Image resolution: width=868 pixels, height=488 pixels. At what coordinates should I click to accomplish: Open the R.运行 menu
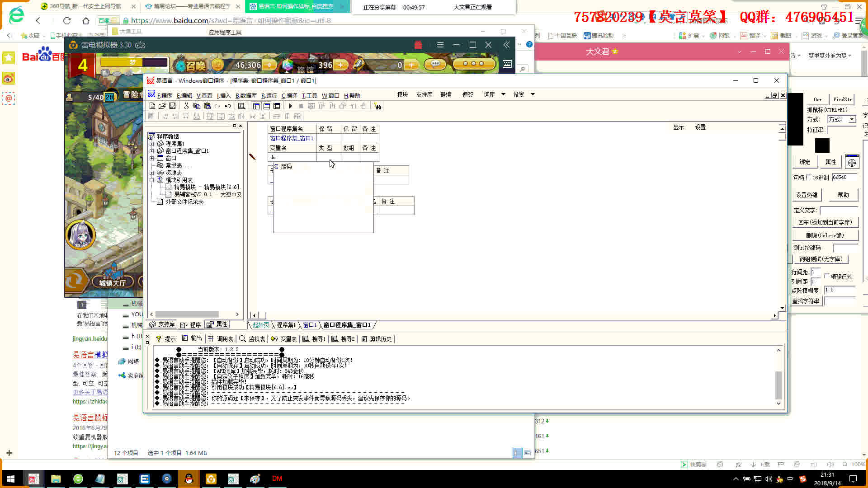[x=269, y=95]
